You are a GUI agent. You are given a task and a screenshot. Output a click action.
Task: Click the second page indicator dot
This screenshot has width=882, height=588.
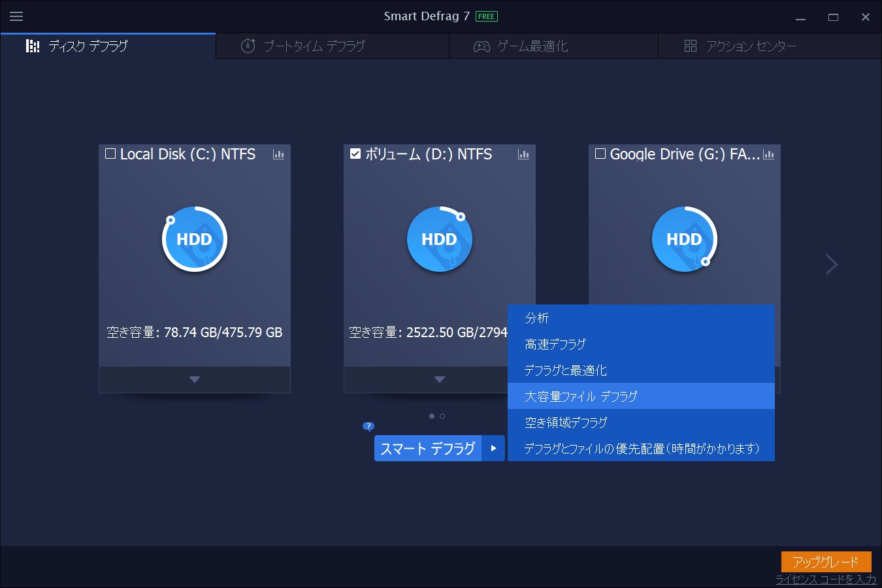442,416
